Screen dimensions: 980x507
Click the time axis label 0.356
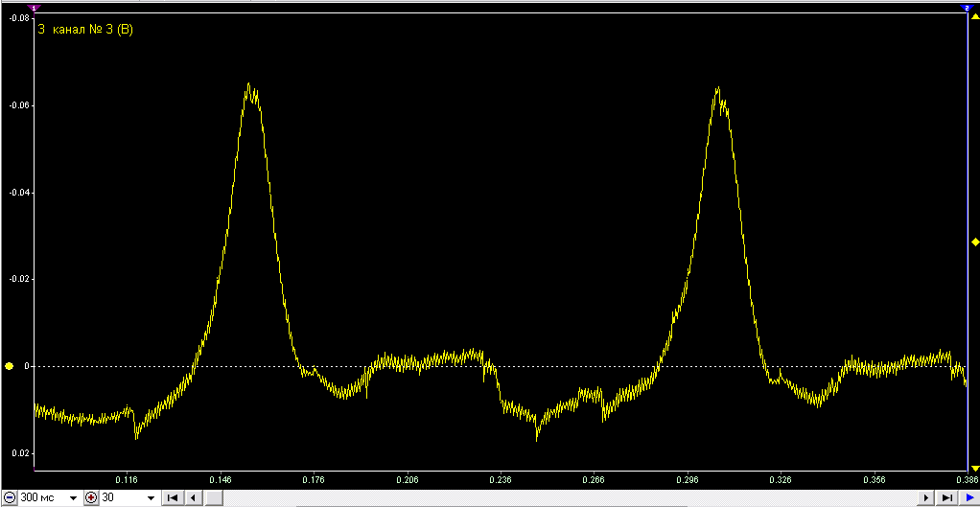[x=875, y=480]
